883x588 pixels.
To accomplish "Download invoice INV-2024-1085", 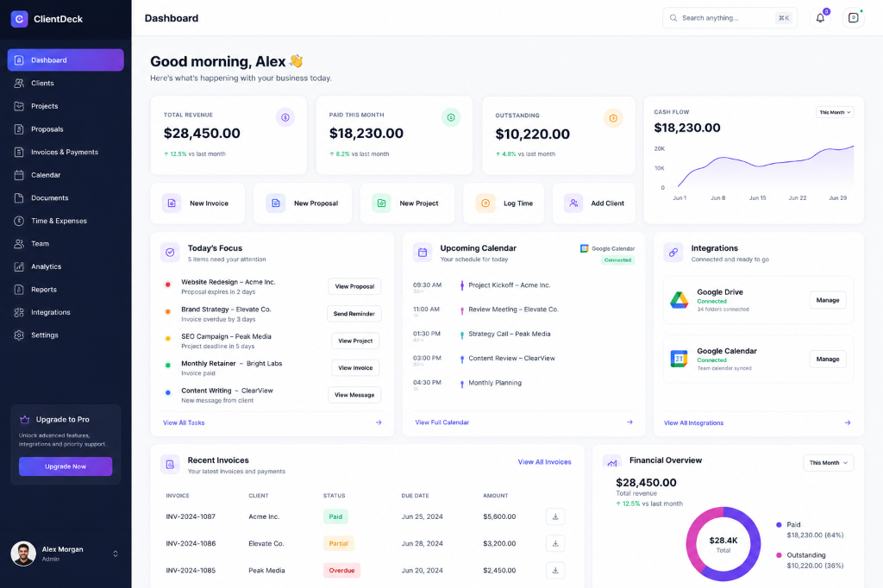I will tap(555, 571).
